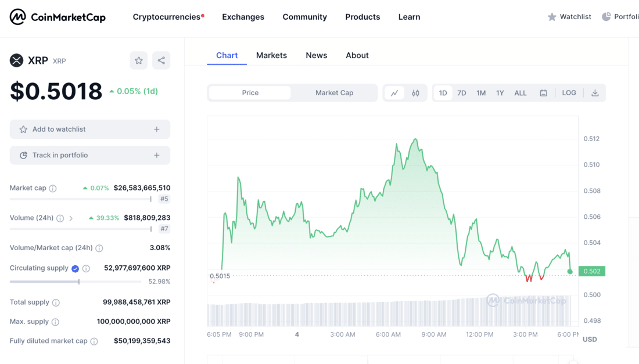This screenshot has width=639, height=364.
Task: Switch to candlestick chart icon
Action: click(415, 93)
